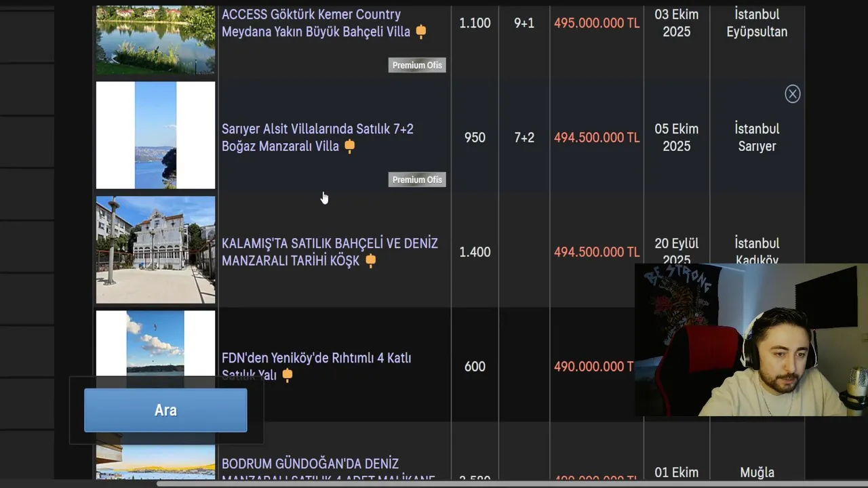
Task: Click orange badge icon beside Boğaz Manzaralı Villa
Action: pyautogui.click(x=350, y=146)
